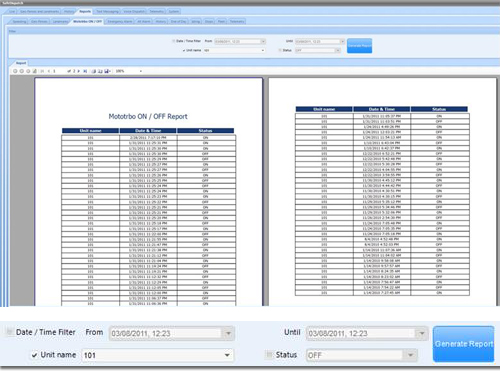Expand Unit name dropdown in small filter panel
500x376 pixels.
point(263,50)
